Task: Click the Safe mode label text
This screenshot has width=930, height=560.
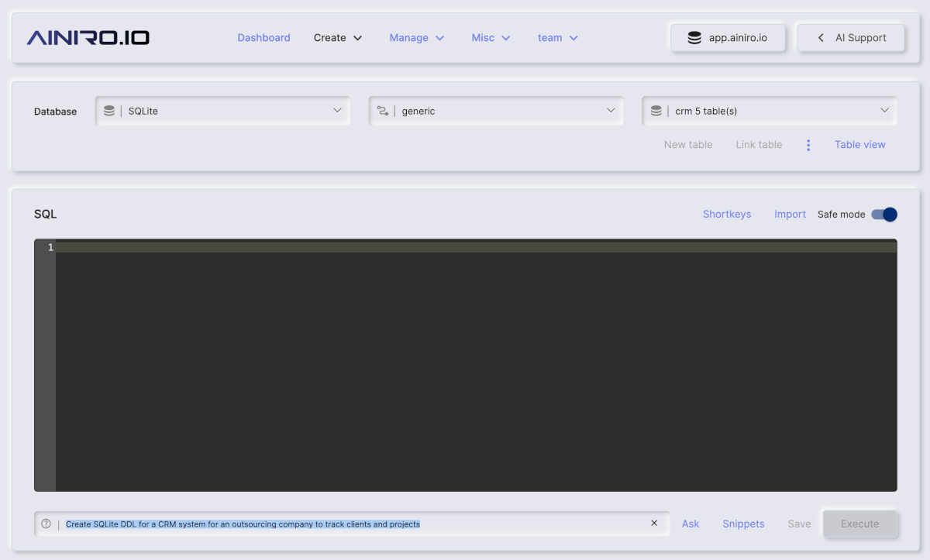Action: tap(841, 215)
